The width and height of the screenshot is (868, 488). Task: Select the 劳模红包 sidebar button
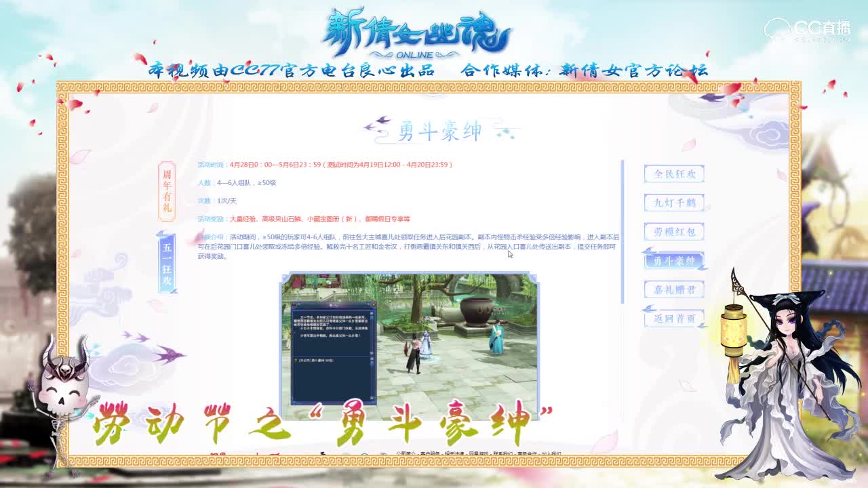tap(674, 232)
